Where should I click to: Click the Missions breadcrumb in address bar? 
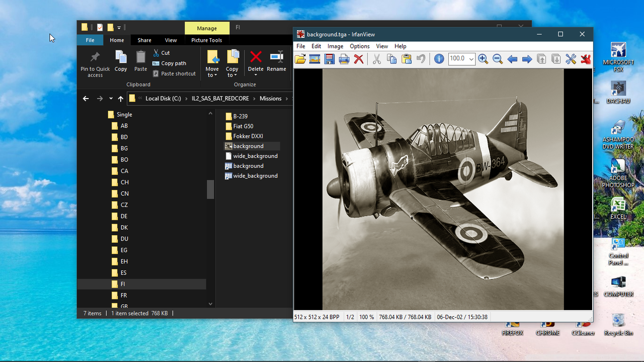(271, 99)
